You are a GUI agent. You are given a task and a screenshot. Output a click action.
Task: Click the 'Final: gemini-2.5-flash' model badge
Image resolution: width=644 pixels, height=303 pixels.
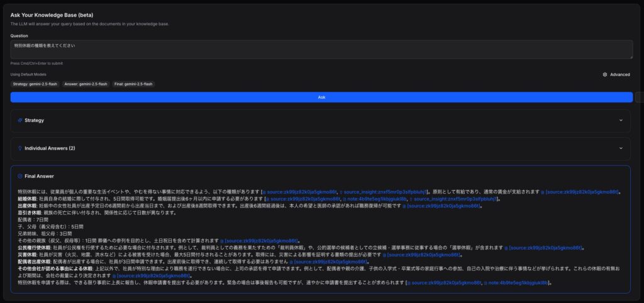(x=134, y=84)
